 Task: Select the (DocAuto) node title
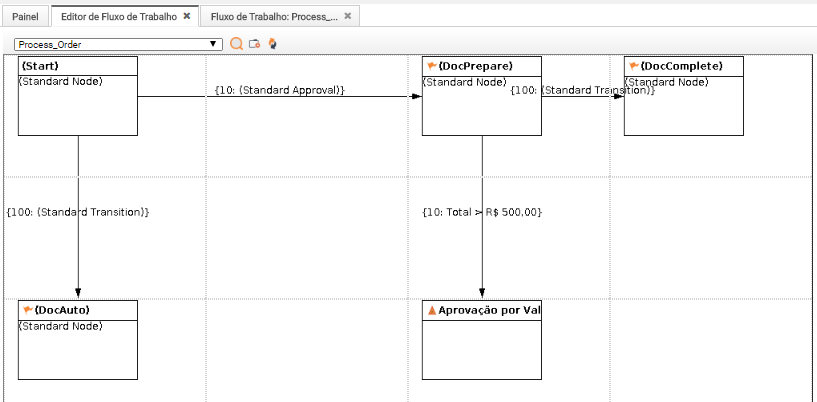pyautogui.click(x=62, y=310)
